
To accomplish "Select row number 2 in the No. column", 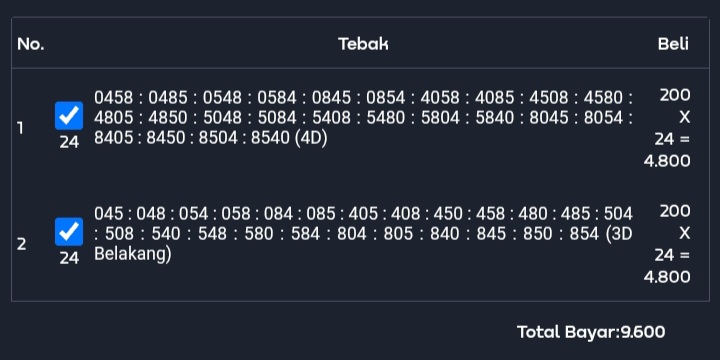I will (22, 245).
